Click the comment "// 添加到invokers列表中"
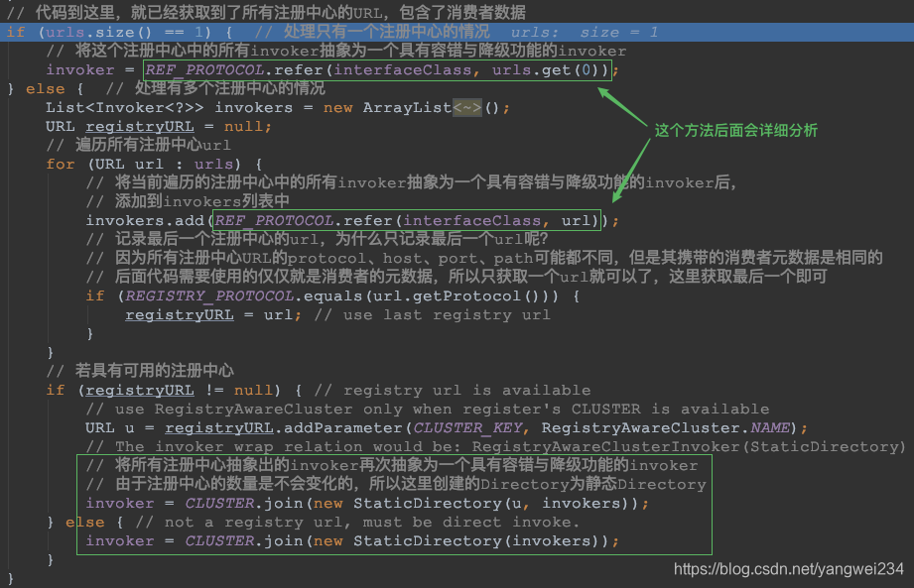The width and height of the screenshot is (914, 588). pyautogui.click(x=188, y=201)
